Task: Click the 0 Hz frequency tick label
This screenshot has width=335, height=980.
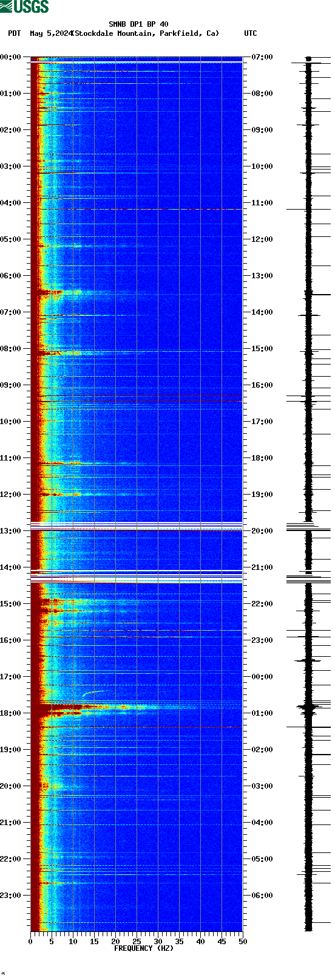Action: [x=30, y=942]
